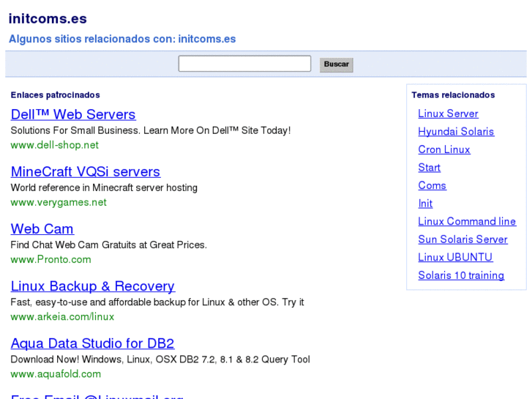Screen dimensions: 532x399
Task: Select Cron Linux related topic
Action: click(444, 149)
